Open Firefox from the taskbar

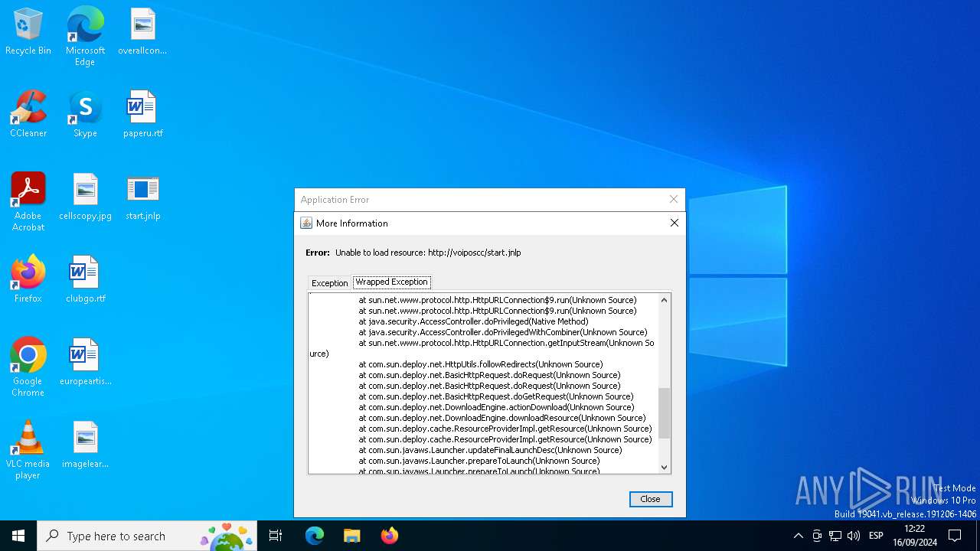390,536
